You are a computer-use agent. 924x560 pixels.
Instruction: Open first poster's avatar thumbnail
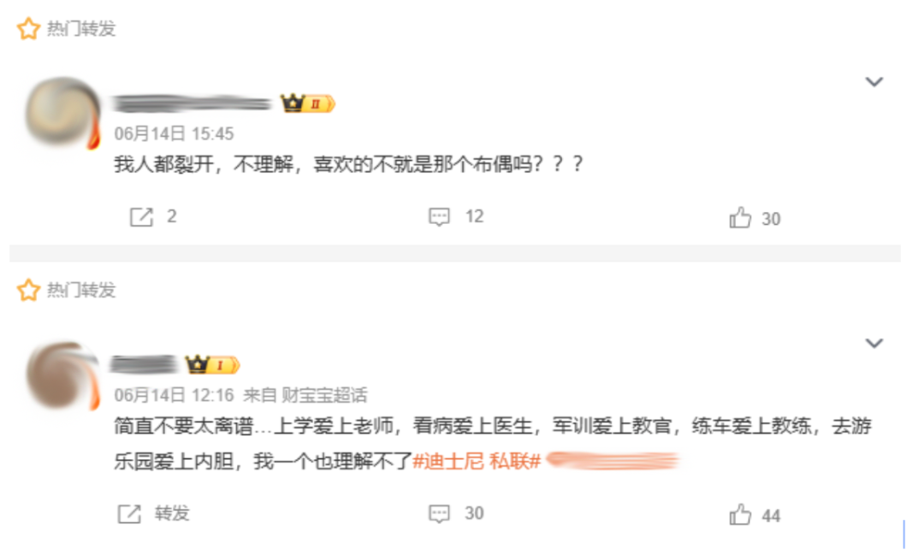pos(63,112)
